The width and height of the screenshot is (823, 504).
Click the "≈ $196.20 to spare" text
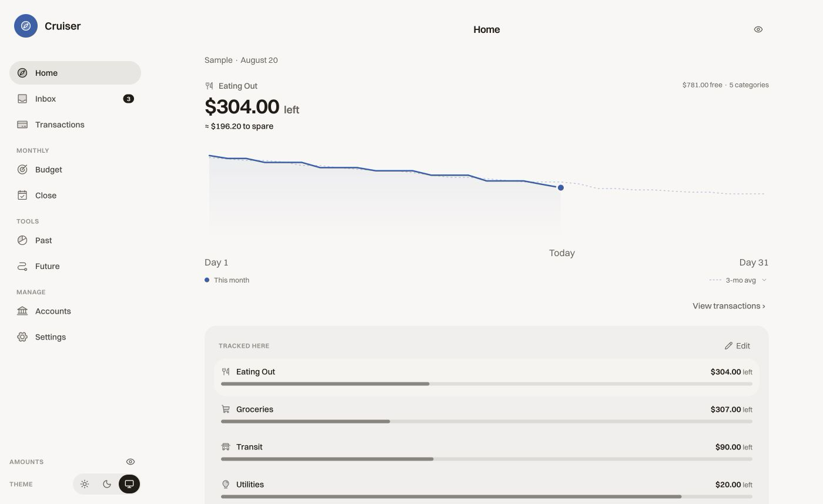[239, 126]
